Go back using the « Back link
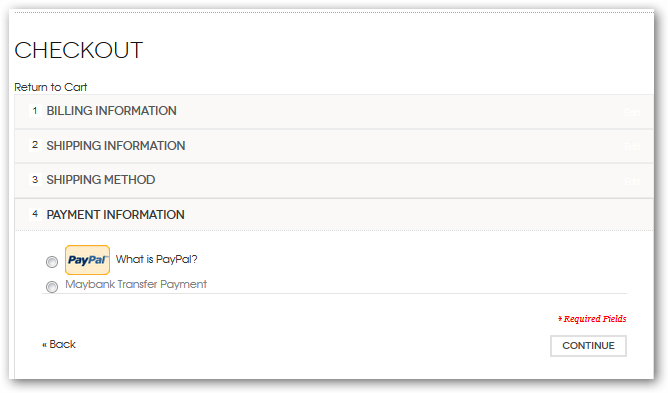 (59, 344)
